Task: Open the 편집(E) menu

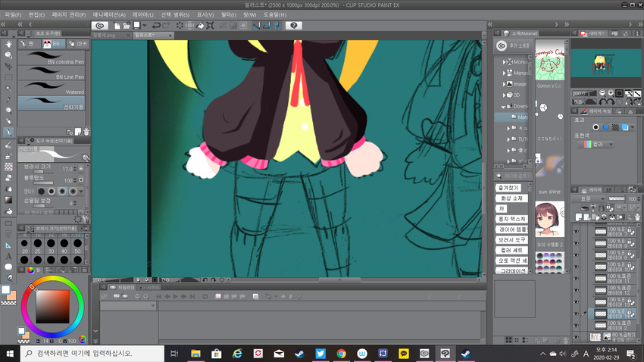Action: tap(36, 15)
